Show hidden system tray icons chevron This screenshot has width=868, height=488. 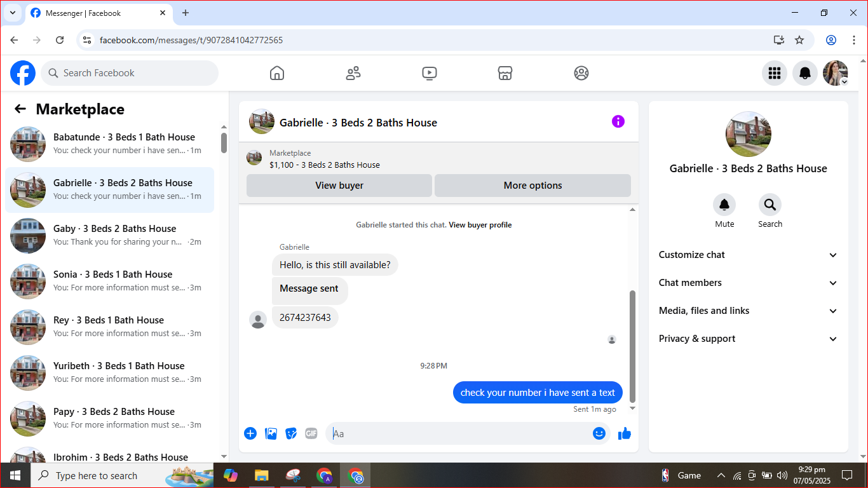click(721, 475)
